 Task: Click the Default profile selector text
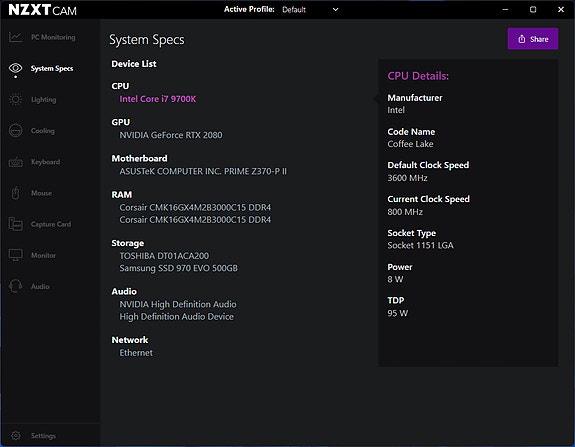point(294,10)
